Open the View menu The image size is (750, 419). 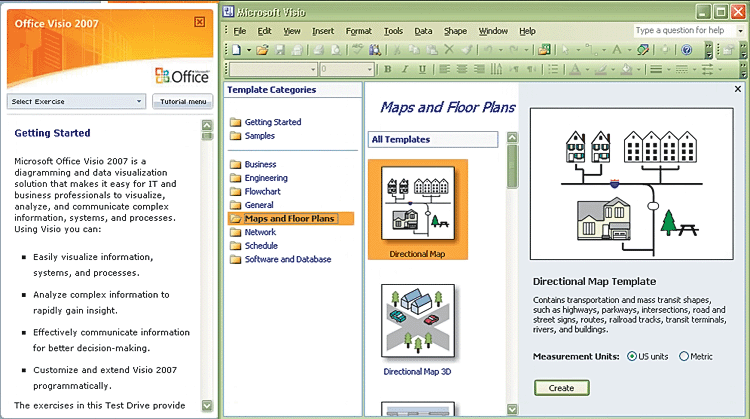[292, 31]
